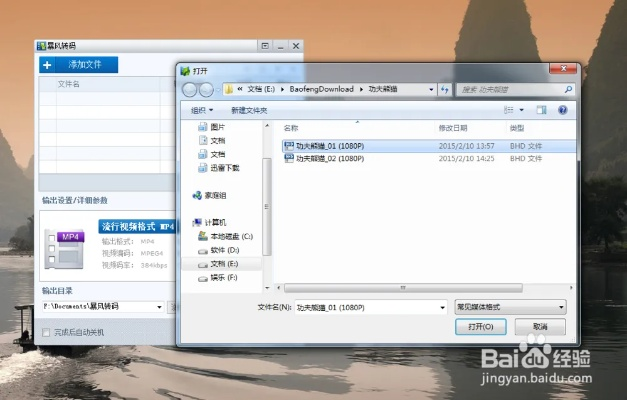Open 娱乐 (F:) drive
This screenshot has height=400, width=627.
(x=224, y=276)
